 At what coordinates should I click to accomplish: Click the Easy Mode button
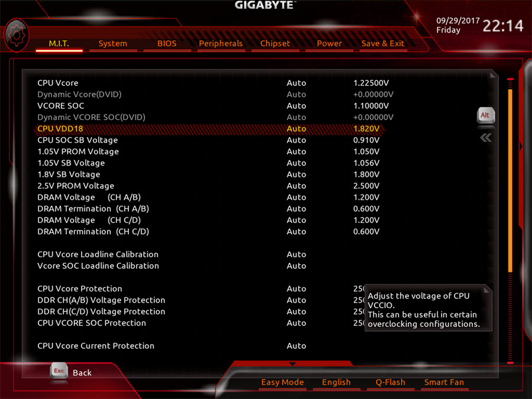click(282, 382)
